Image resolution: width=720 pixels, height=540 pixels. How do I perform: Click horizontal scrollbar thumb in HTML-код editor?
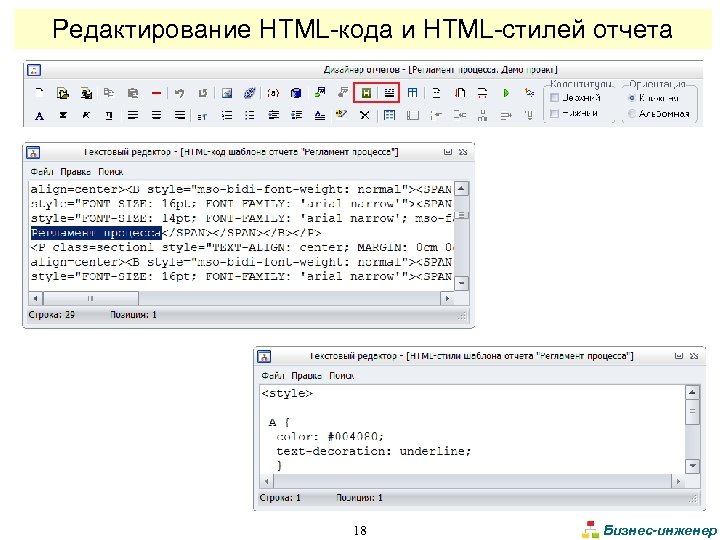90,298
